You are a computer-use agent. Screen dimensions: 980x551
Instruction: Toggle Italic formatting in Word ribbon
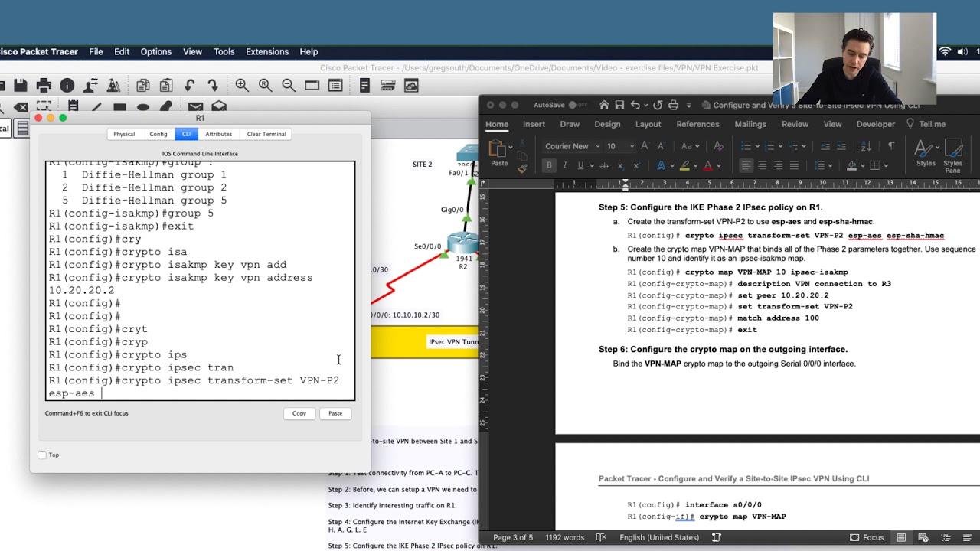565,165
